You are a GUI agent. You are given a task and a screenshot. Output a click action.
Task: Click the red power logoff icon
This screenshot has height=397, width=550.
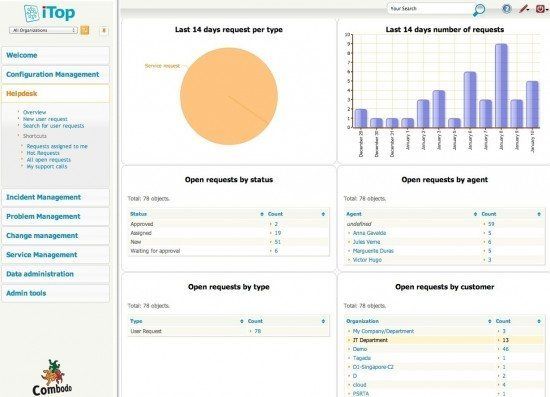point(541,8)
